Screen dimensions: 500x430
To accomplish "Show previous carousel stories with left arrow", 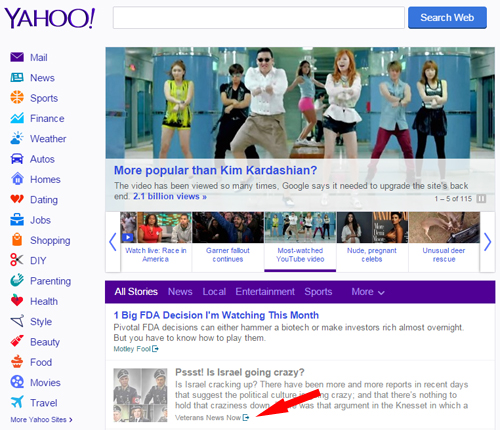I will (113, 242).
